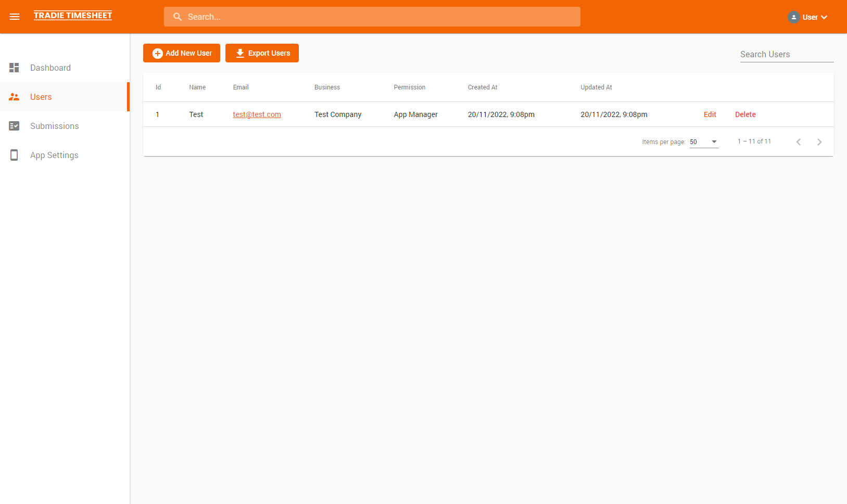Sort by the Business column header
Screen dimensions: 847x504
(327, 87)
